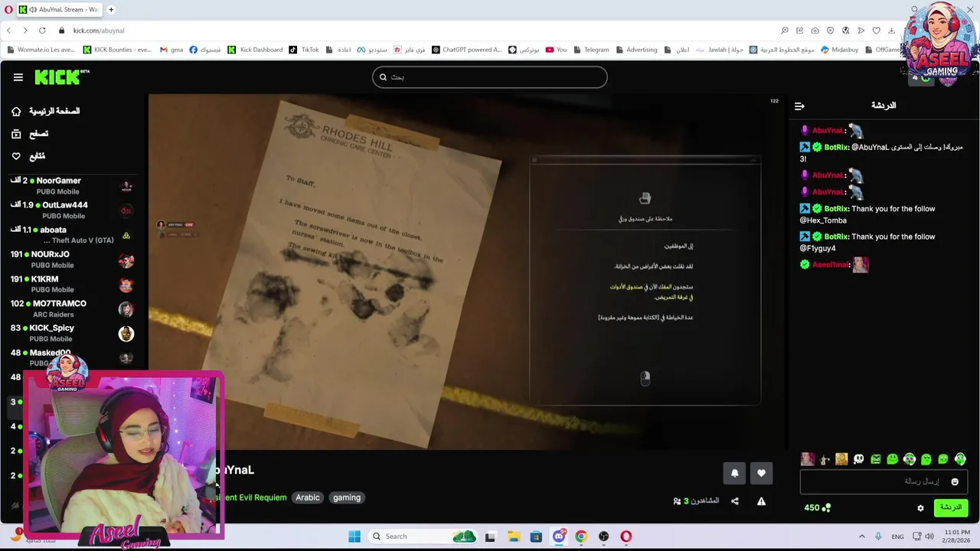Open the home page sidebar item
980x551 pixels.
[46, 111]
